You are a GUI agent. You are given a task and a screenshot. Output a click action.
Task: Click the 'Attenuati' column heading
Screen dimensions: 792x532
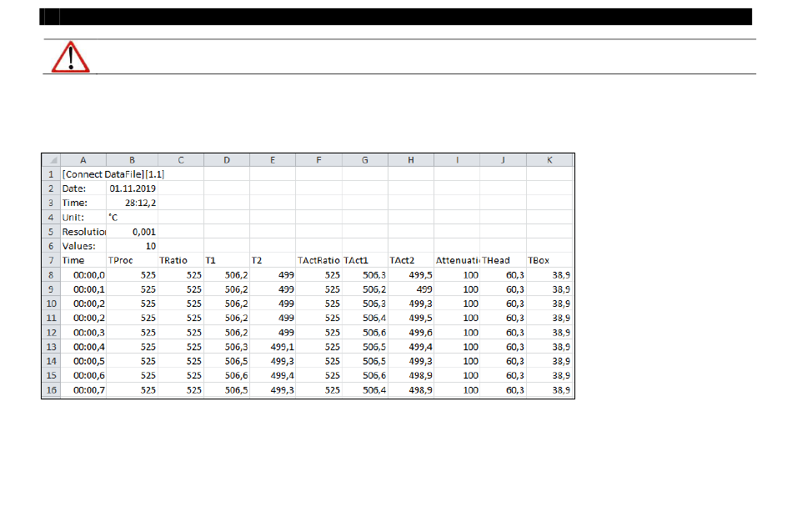tap(457, 261)
